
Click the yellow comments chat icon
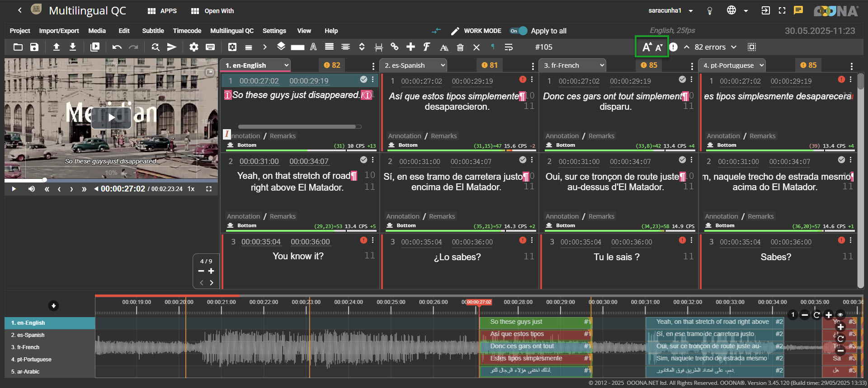798,10
